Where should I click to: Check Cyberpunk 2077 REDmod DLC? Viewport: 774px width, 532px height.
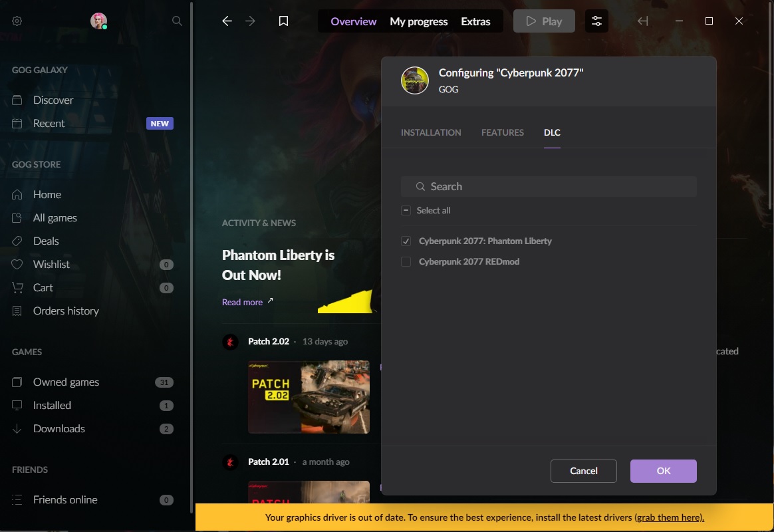point(406,261)
